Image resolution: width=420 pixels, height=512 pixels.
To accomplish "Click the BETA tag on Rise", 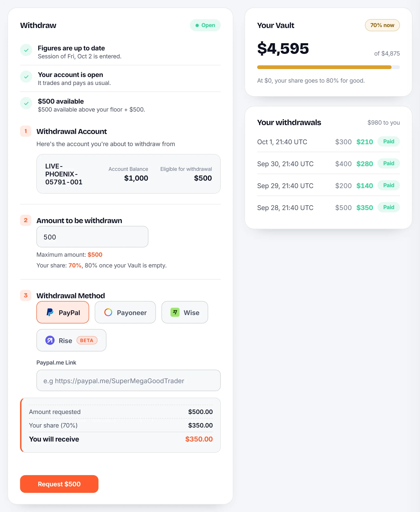I will 87,340.
